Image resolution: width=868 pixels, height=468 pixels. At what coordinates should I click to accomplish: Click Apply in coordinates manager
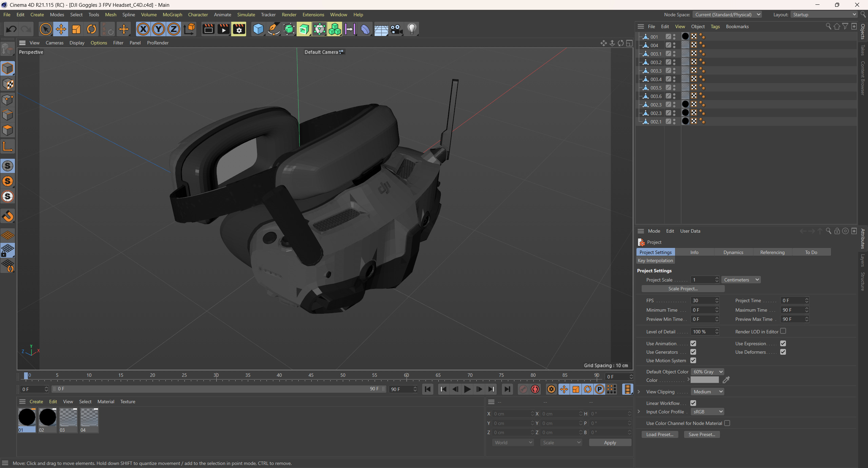610,443
